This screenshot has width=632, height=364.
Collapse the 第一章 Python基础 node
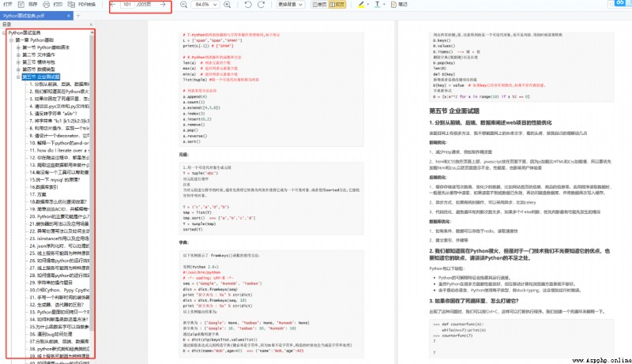11,39
